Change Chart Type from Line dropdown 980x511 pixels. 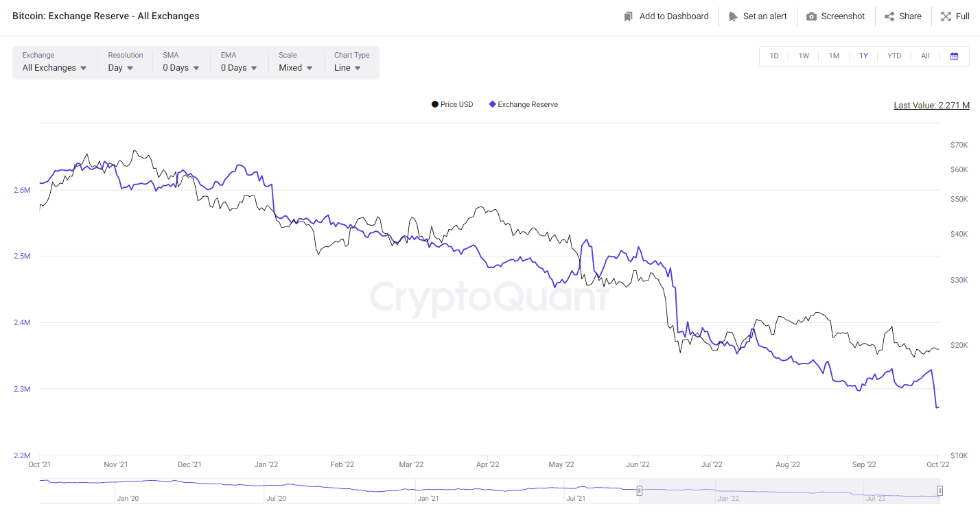[347, 68]
